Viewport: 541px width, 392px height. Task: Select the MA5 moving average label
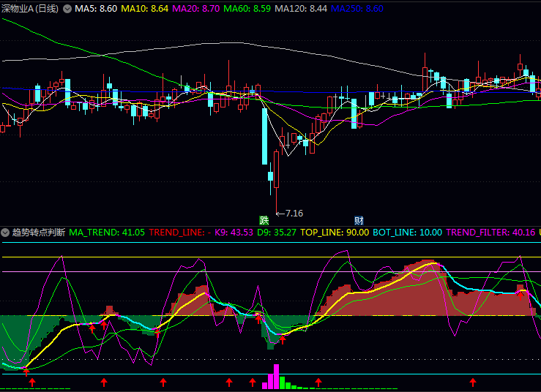[95, 9]
